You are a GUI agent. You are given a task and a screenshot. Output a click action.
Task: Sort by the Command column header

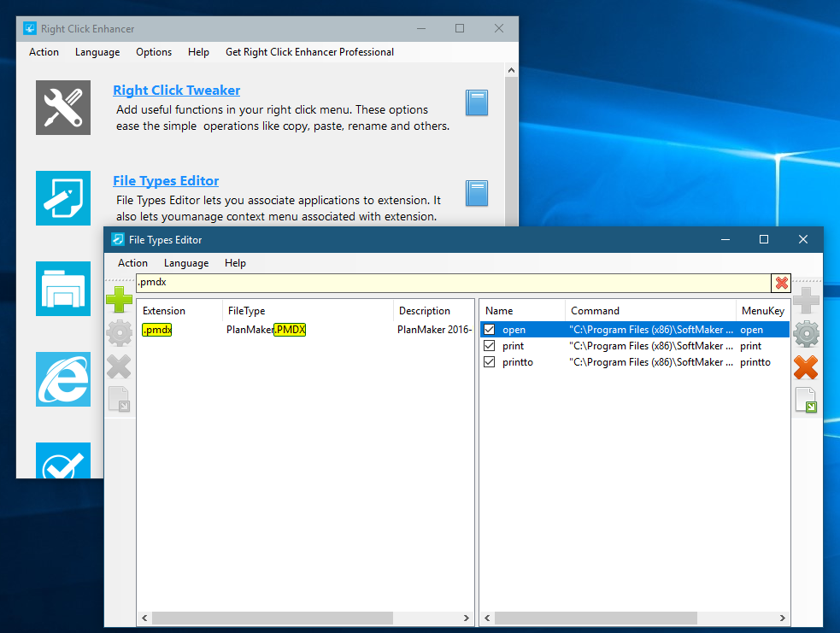(650, 311)
